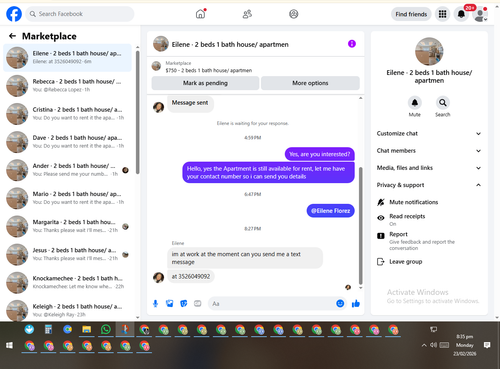The height and width of the screenshot is (369, 500).
Task: Search in conversation via magnifier icon
Action: click(x=442, y=103)
